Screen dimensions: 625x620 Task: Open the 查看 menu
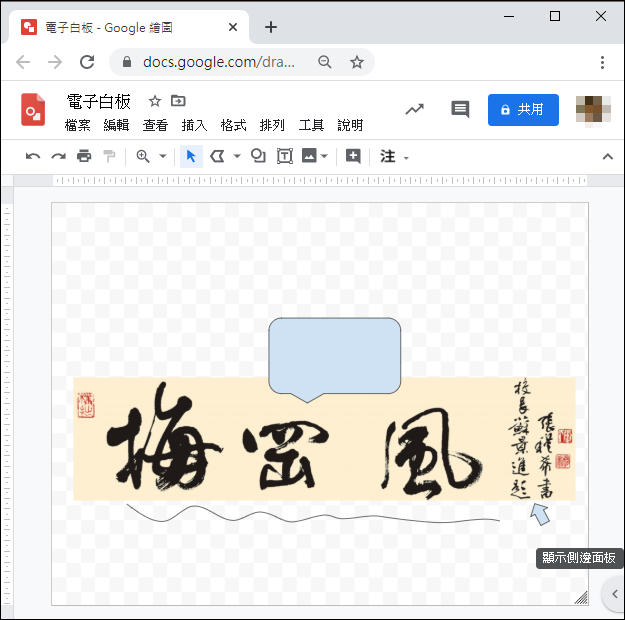tap(155, 125)
